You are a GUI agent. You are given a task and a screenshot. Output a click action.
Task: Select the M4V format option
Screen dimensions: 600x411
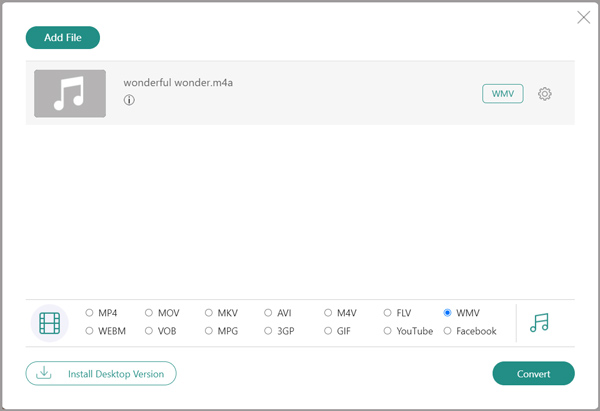(328, 313)
